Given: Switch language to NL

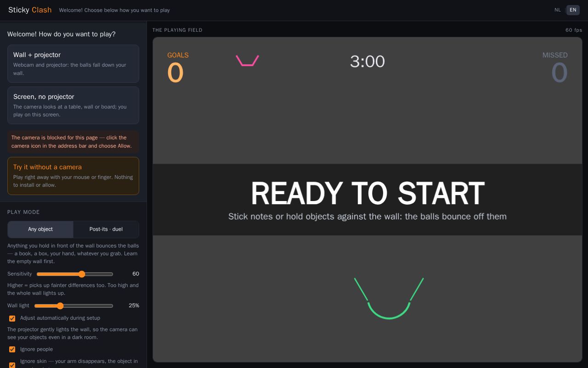Looking at the screenshot, I should [x=558, y=10].
